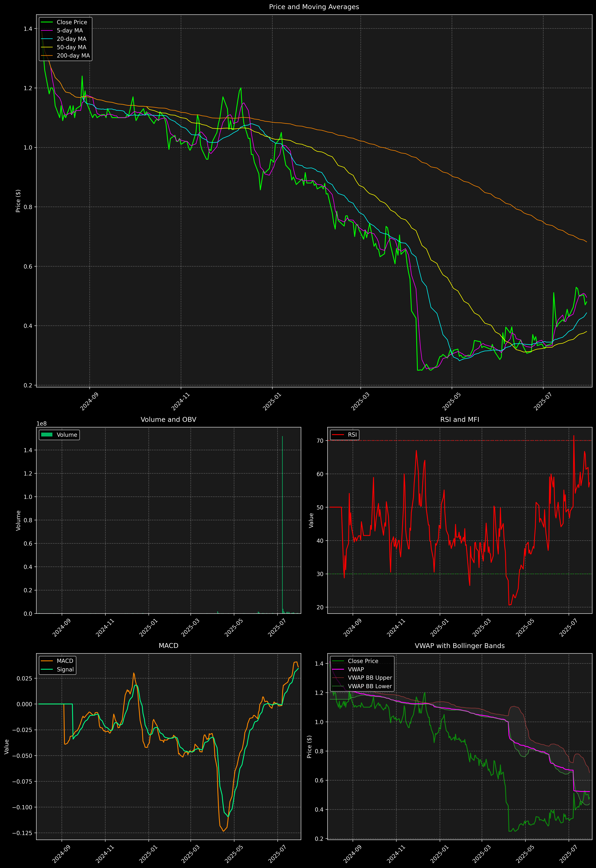Select 'Close Price' in the VWAP chart legend
Screen dimensions: 596x868
363,661
